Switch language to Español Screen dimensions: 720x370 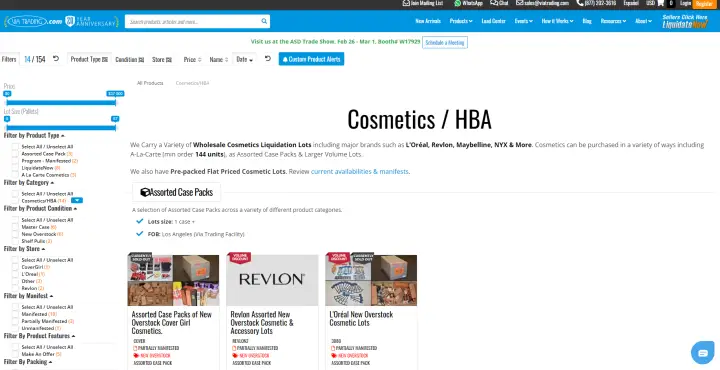pos(631,3)
